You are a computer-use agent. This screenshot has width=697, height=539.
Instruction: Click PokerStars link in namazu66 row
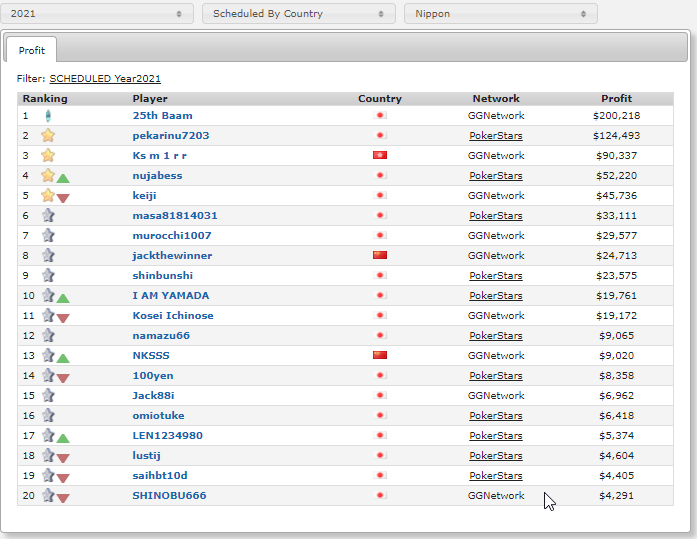(496, 335)
